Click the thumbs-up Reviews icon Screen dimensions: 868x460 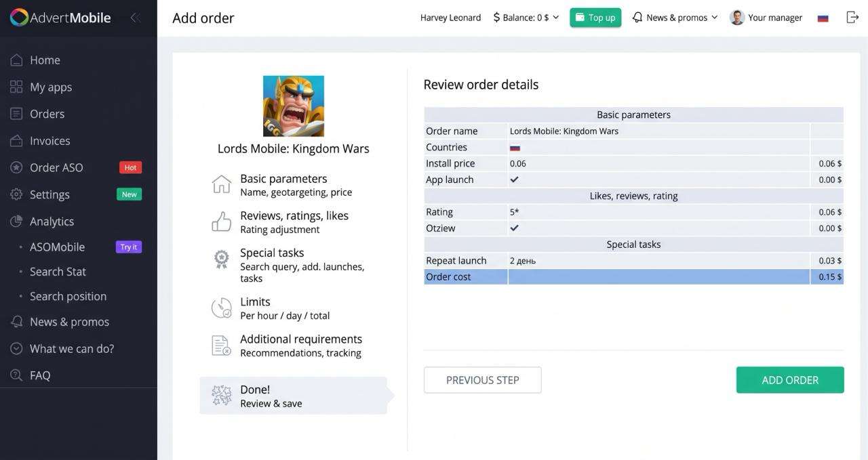click(222, 222)
